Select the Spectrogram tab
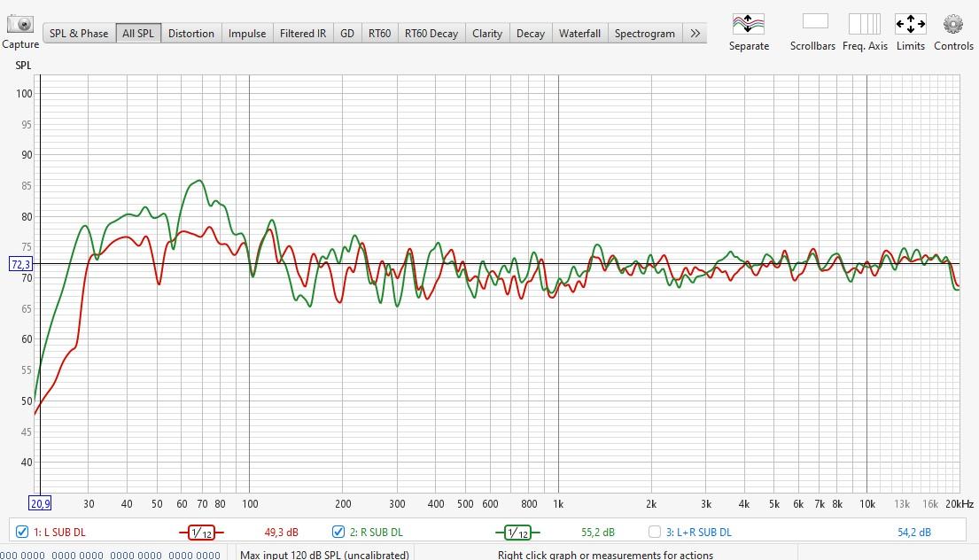The height and width of the screenshot is (560, 979). (644, 34)
